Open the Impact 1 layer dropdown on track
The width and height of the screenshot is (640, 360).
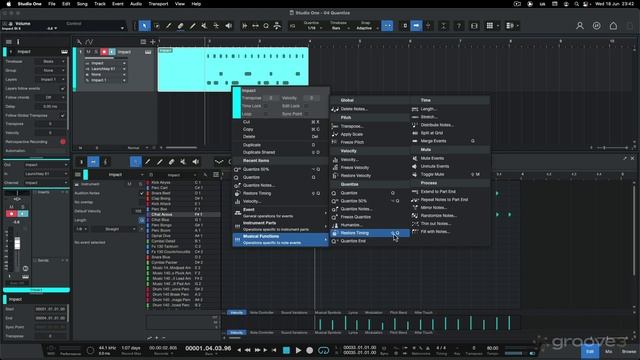(106, 80)
